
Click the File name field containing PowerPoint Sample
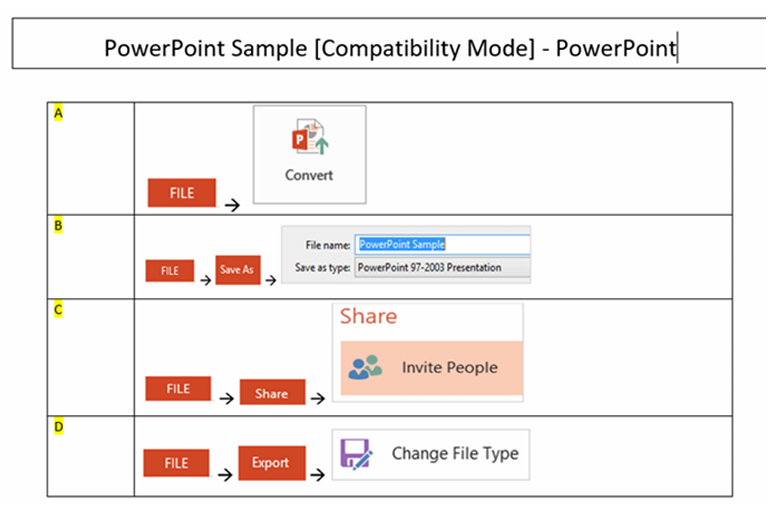click(441, 244)
